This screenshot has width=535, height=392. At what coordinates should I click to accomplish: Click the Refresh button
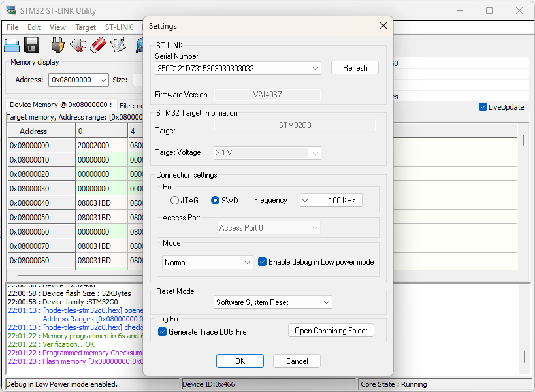tap(355, 68)
